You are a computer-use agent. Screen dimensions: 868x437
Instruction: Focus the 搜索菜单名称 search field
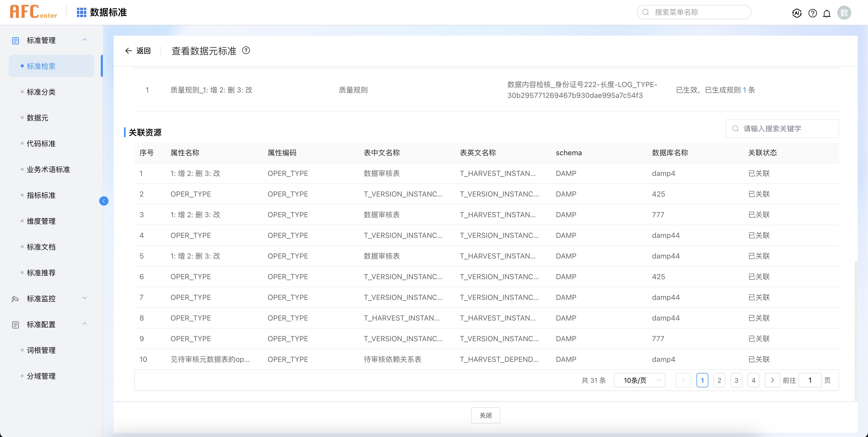coord(694,12)
